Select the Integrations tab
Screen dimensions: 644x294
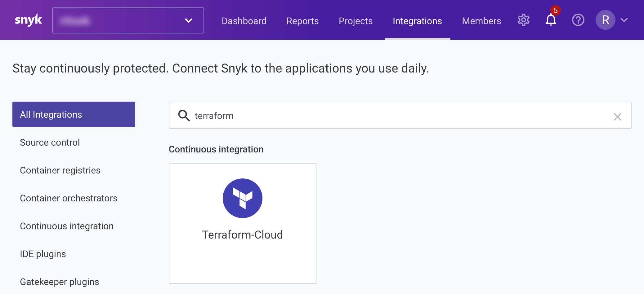pos(417,21)
